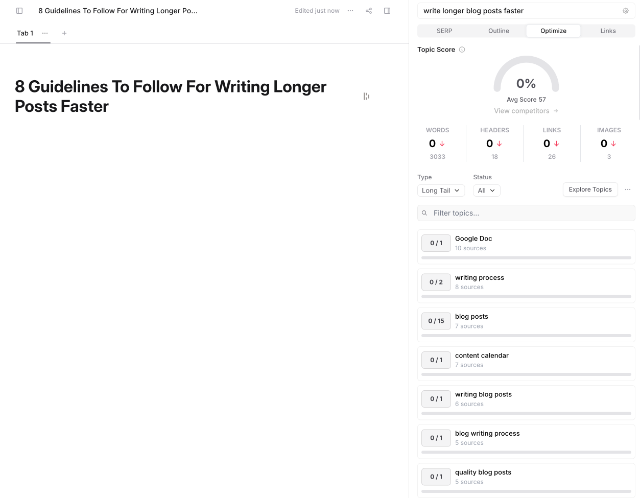
Task: Toggle the right panel layout icon
Action: tap(387, 11)
